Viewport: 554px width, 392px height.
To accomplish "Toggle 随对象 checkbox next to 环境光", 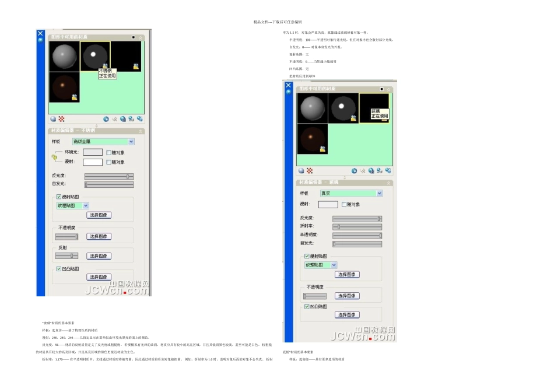I will point(109,153).
